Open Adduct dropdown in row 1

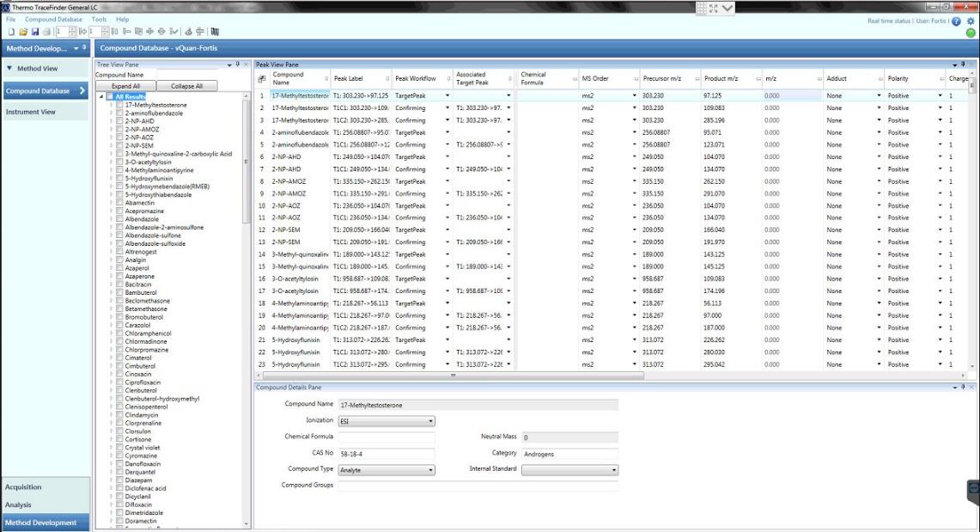point(879,95)
